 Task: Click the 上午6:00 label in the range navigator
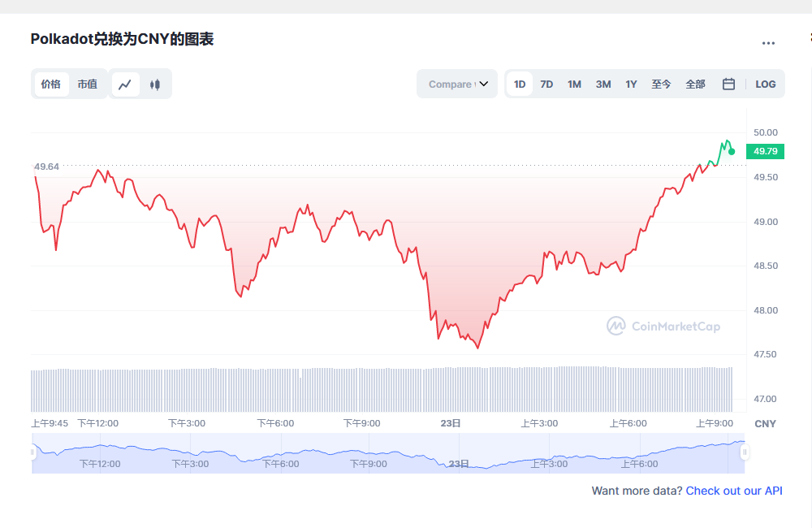[640, 464]
